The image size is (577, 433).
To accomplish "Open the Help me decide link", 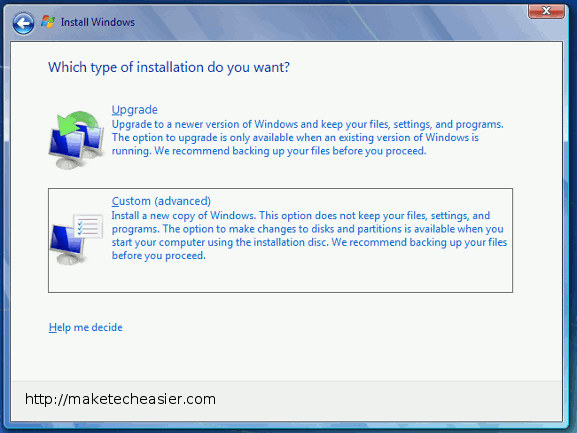I will coord(85,327).
